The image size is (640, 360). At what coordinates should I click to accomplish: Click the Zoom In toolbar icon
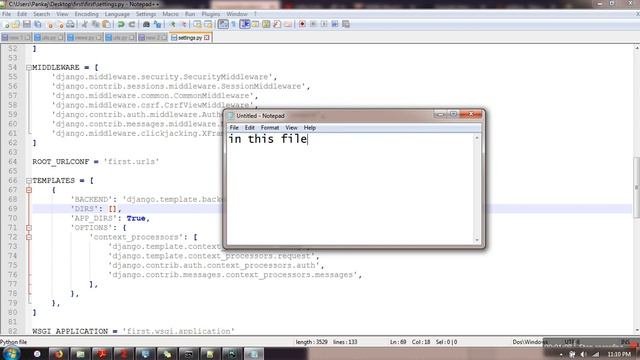pos(172,24)
